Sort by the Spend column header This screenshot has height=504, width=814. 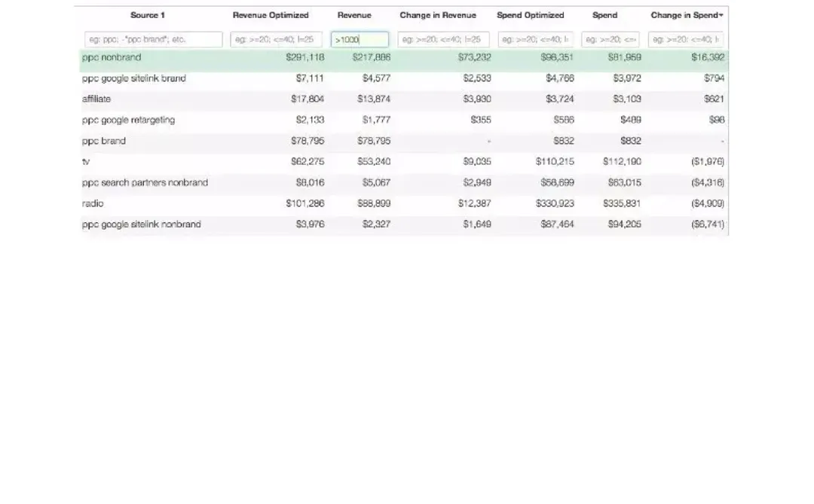tap(604, 15)
